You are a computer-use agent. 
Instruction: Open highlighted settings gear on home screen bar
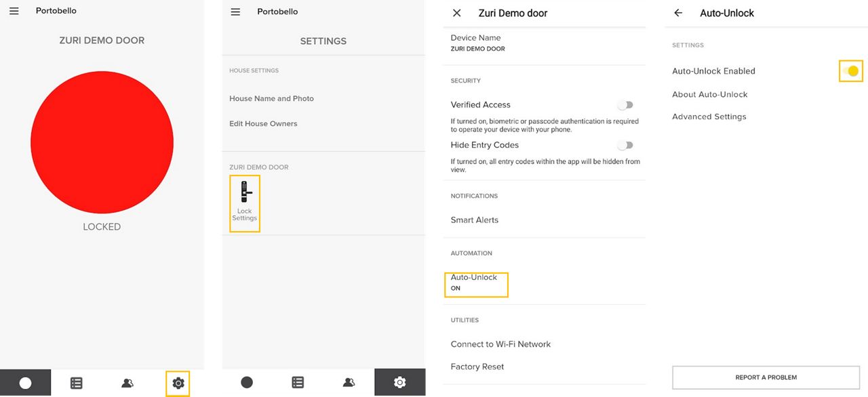(178, 383)
